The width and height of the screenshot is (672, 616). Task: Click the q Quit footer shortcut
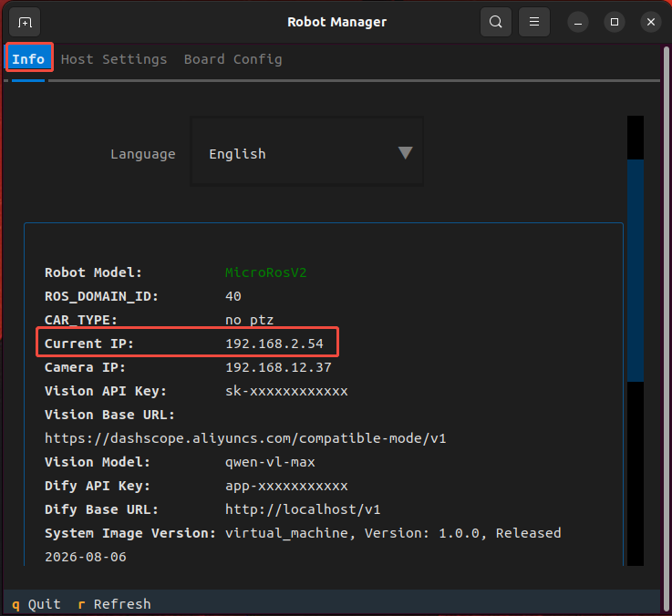tap(36, 604)
